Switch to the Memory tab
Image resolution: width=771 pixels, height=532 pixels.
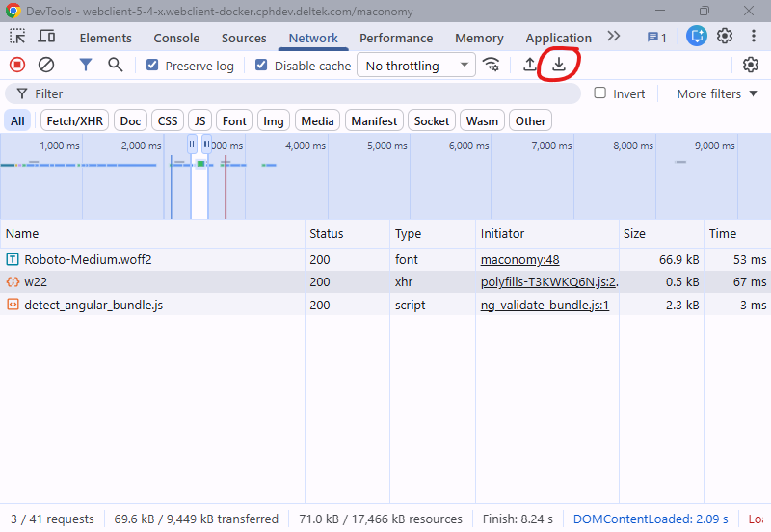coord(479,38)
